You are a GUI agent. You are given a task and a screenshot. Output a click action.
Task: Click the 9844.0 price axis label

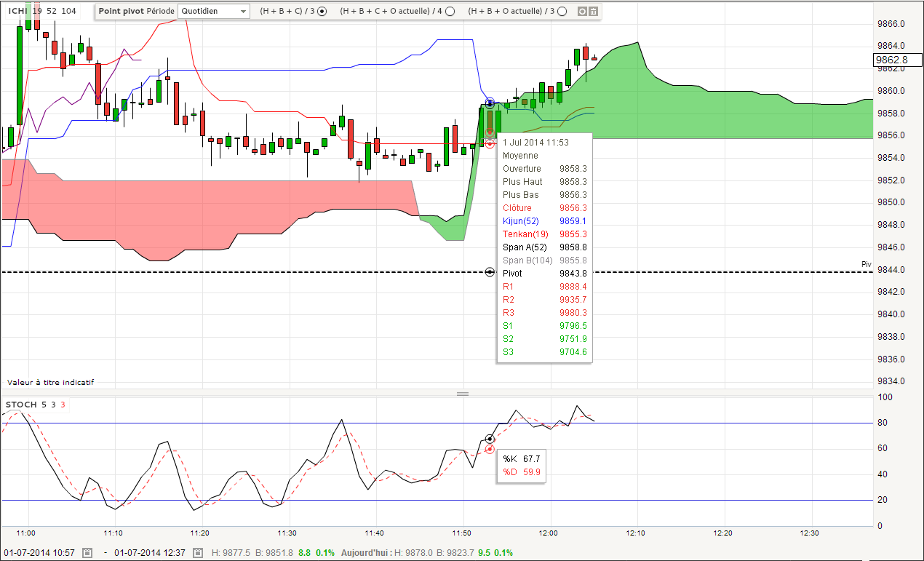pyautogui.click(x=892, y=269)
